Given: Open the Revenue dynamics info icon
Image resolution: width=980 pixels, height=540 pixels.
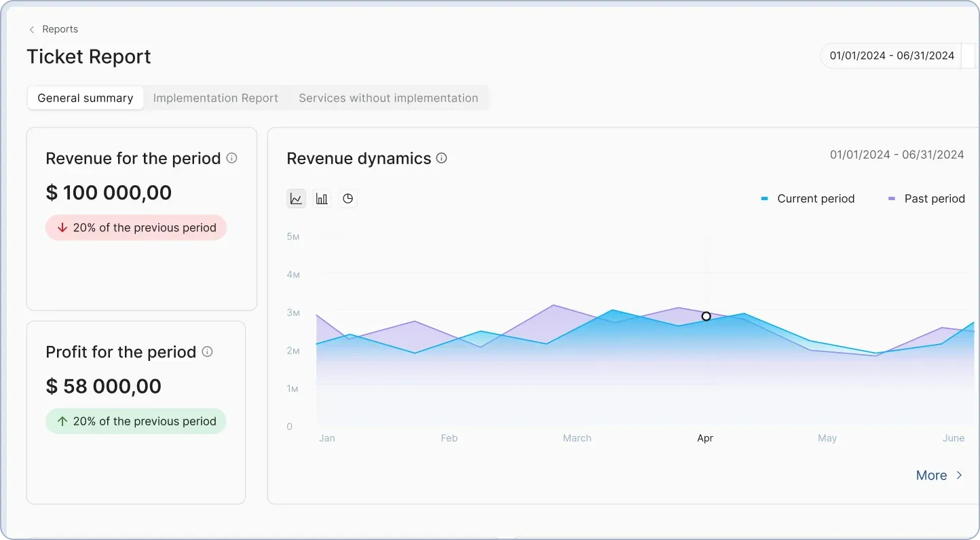Looking at the screenshot, I should tap(441, 158).
